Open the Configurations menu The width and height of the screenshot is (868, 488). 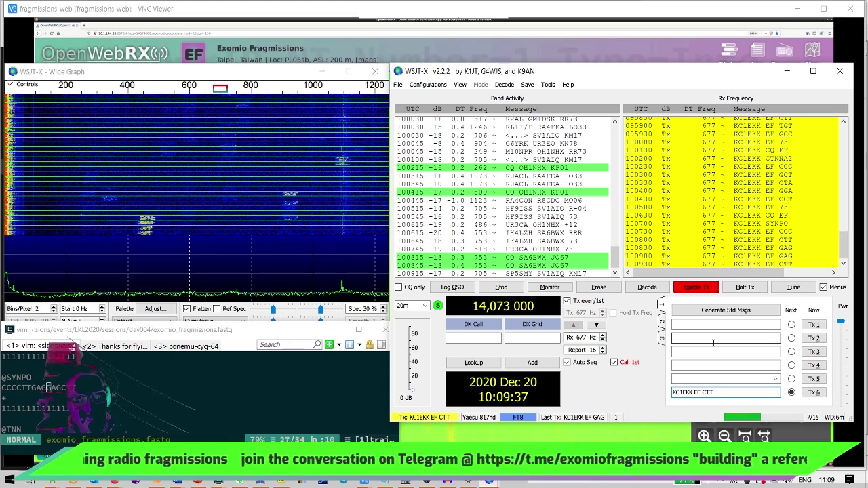click(428, 85)
